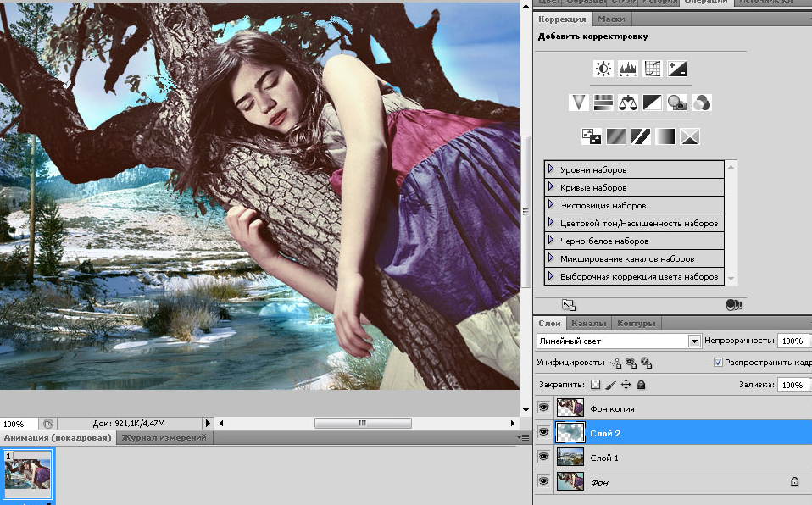
Task: Select the Коррекция tab
Action: tap(562, 19)
